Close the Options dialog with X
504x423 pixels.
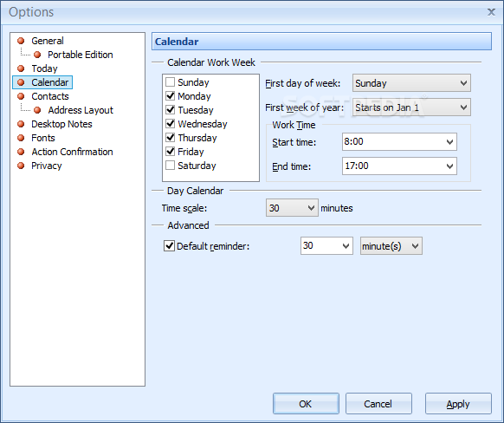coord(491,12)
